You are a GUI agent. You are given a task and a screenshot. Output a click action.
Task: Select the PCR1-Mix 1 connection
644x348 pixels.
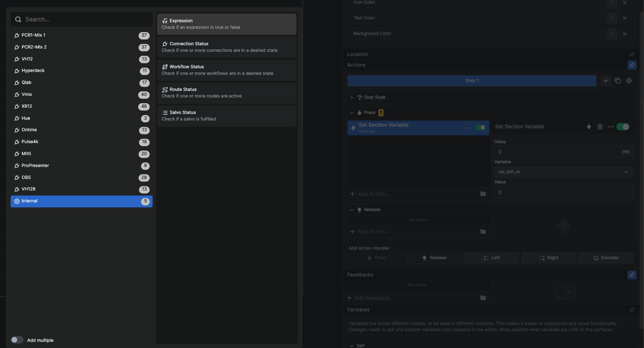click(x=81, y=35)
